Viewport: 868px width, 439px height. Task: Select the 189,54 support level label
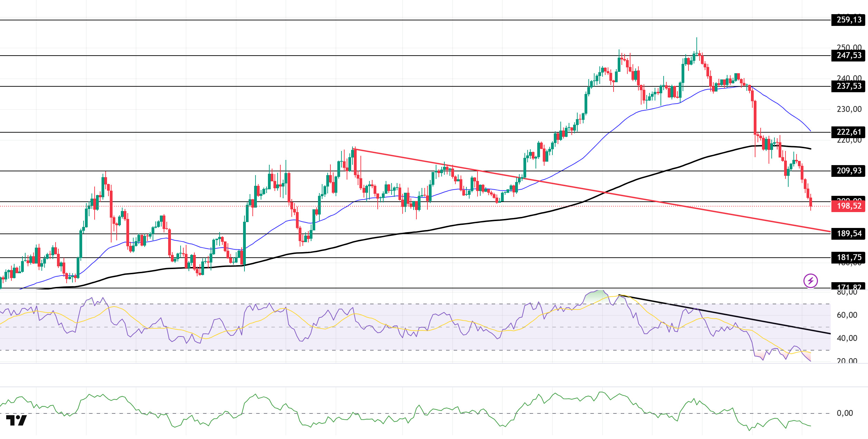(849, 234)
